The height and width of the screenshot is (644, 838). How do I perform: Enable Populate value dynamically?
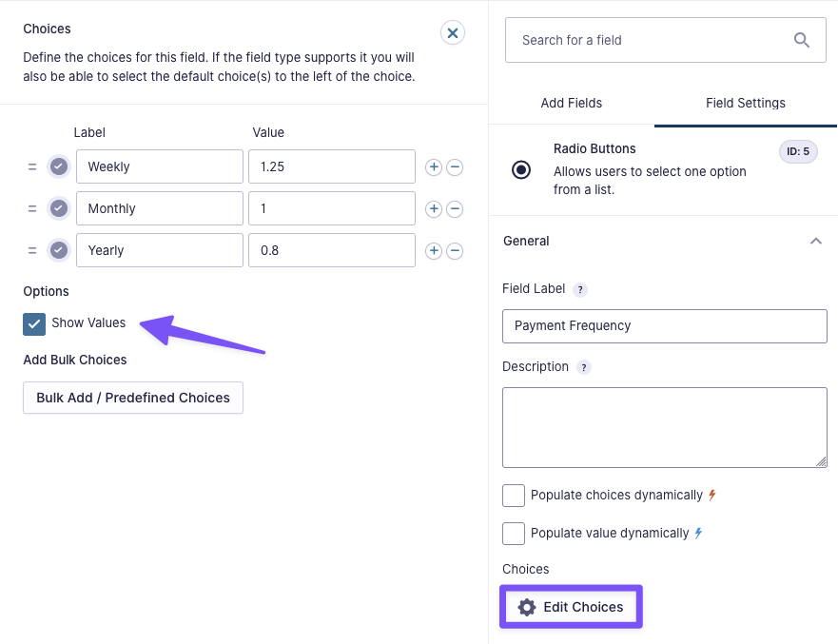coord(514,534)
